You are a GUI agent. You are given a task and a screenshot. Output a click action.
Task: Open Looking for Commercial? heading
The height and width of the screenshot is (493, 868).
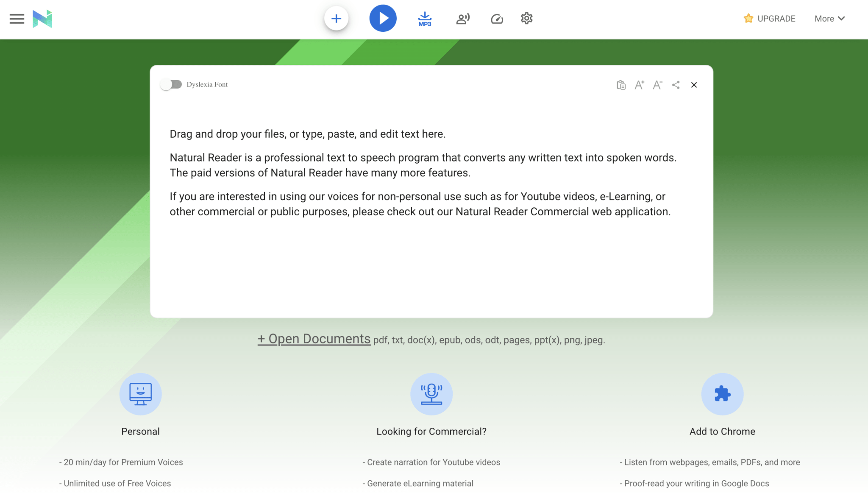[x=431, y=432]
